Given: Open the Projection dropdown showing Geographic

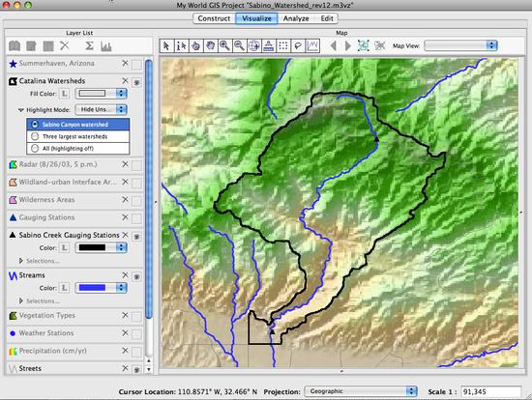Looking at the screenshot, I should (361, 391).
